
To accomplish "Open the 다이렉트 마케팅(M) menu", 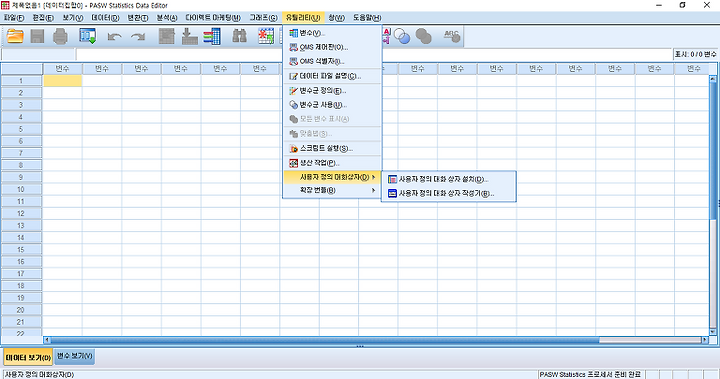I will point(213,17).
